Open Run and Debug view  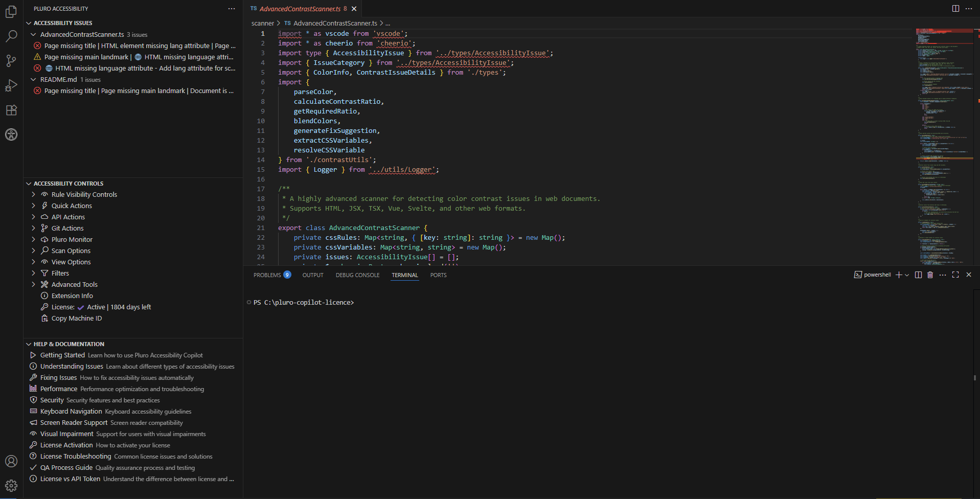tap(11, 85)
